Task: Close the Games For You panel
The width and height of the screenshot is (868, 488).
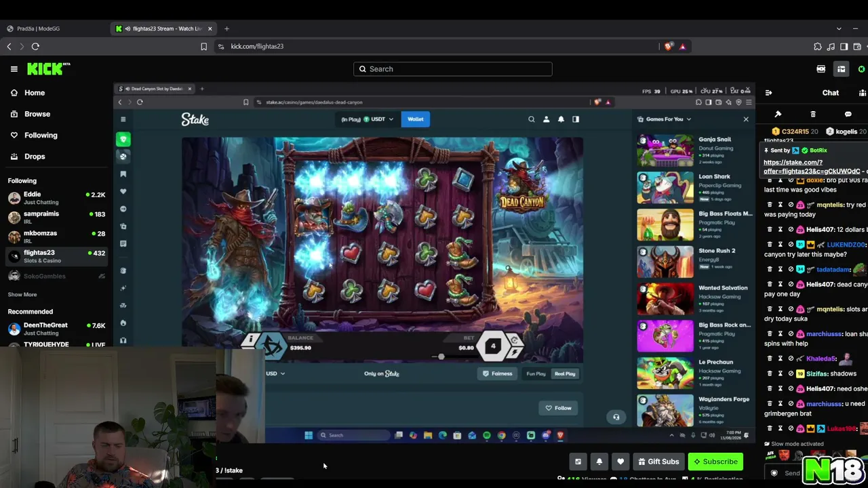Action: click(x=746, y=119)
